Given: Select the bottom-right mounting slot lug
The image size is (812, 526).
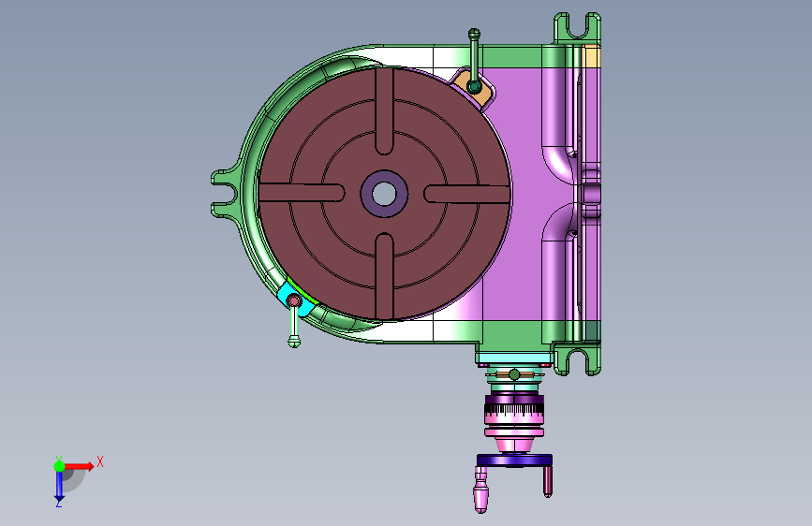Looking at the screenshot, I should point(577,359).
